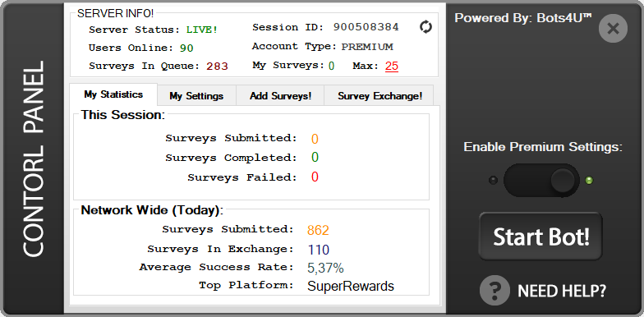Click network Surveys Submitted value 862

point(318,230)
